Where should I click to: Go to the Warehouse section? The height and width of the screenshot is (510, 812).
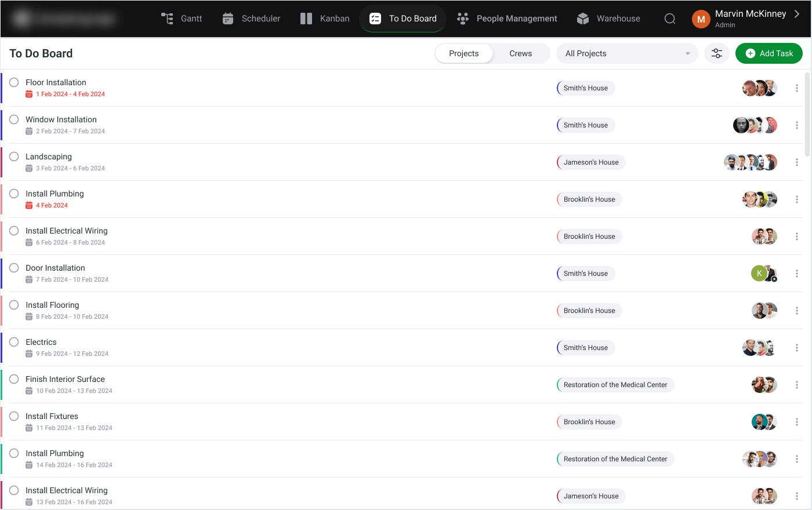click(608, 19)
